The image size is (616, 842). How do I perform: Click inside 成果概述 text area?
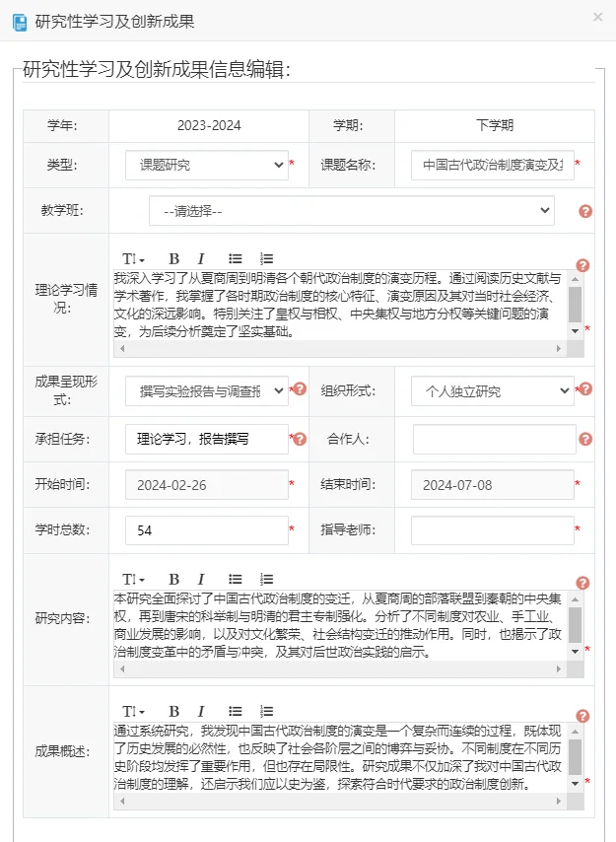click(340, 757)
